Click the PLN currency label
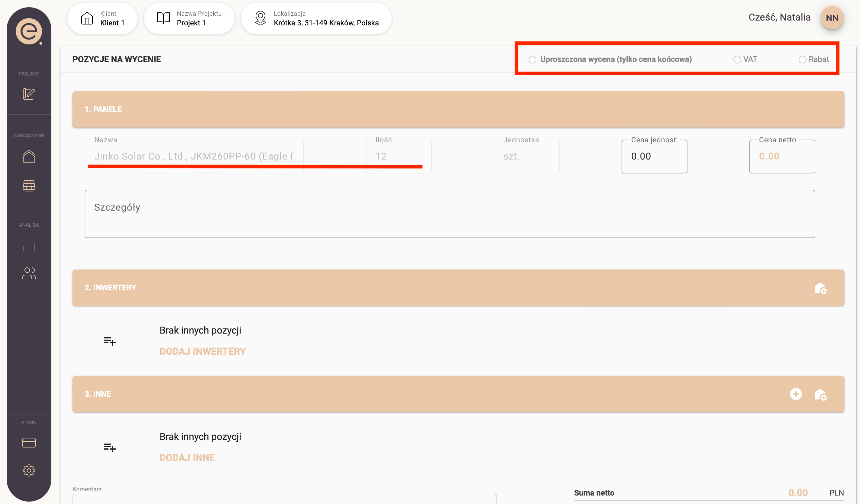860x504 pixels. point(836,493)
